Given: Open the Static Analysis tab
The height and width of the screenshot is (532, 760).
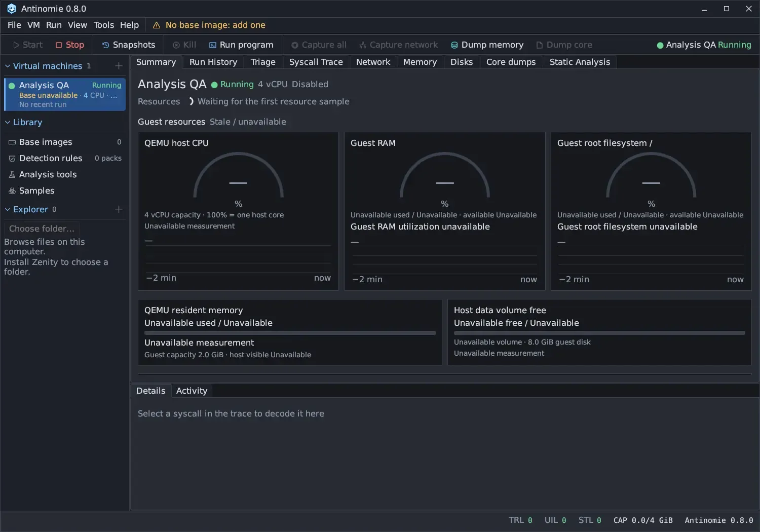Looking at the screenshot, I should (580, 62).
